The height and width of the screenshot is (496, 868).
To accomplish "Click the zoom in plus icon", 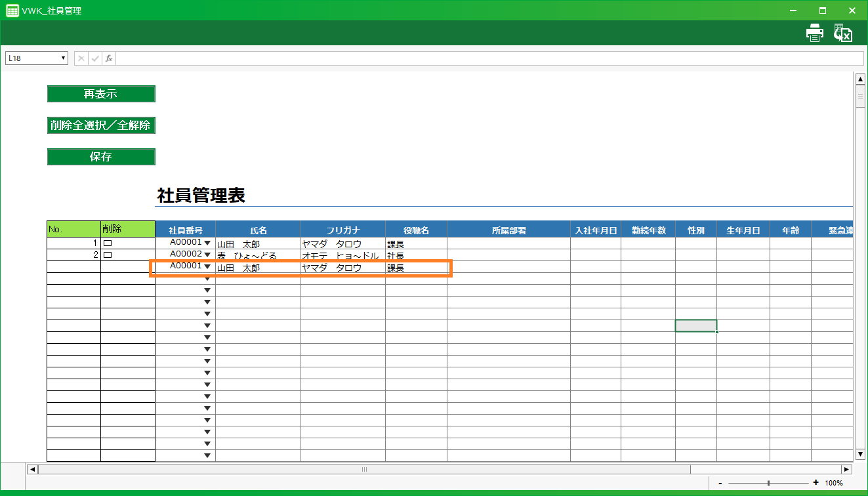I will 816,483.
